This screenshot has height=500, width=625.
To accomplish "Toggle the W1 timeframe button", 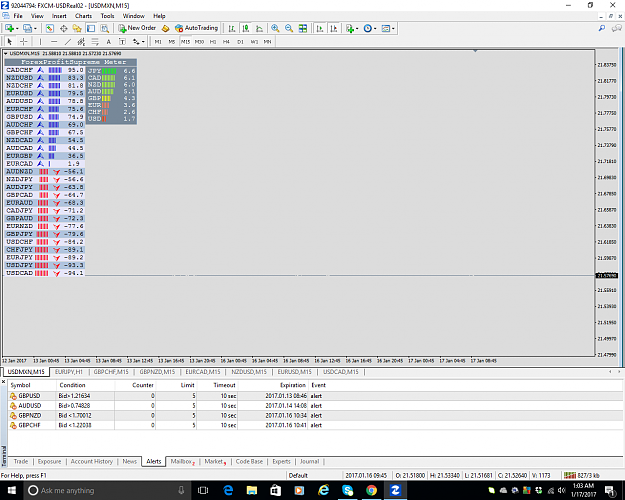I will [254, 41].
